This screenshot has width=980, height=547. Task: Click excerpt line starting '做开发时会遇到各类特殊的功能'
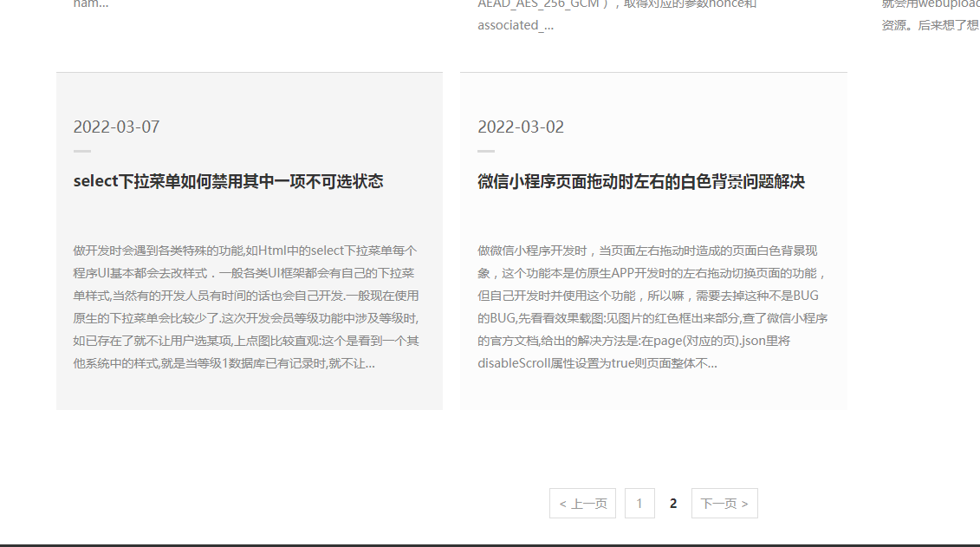point(245,251)
